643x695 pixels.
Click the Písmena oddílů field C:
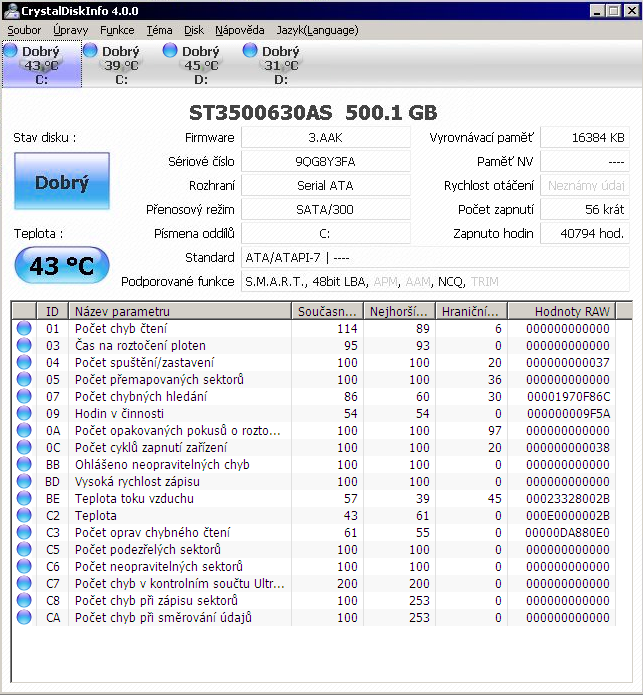326,234
